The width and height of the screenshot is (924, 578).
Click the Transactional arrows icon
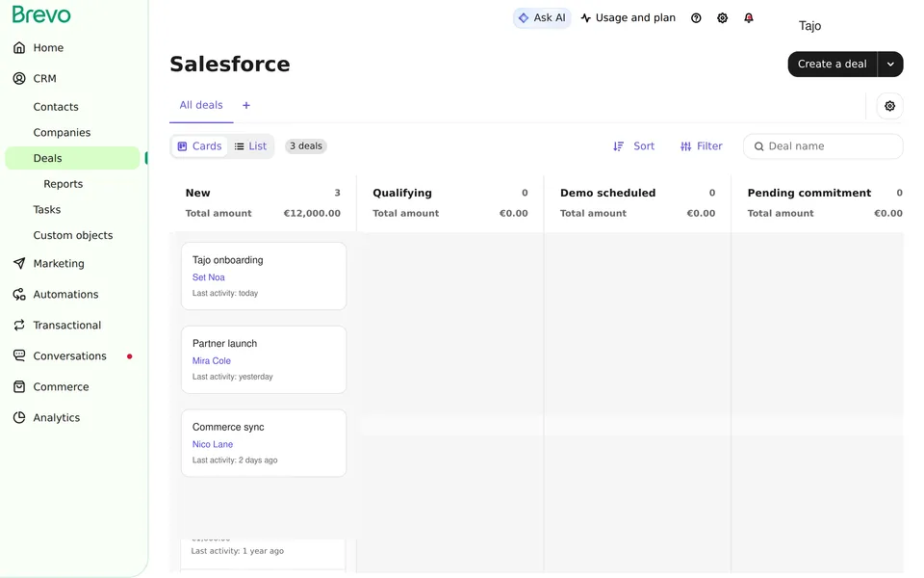pos(19,325)
